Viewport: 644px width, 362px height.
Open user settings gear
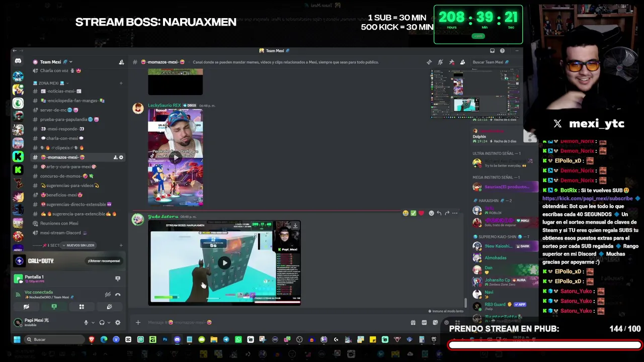118,323
